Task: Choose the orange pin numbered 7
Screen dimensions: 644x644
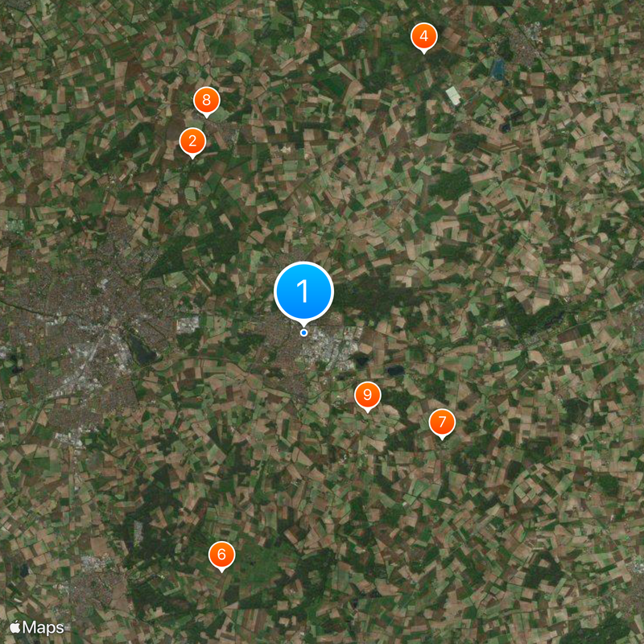Action: coord(442,423)
